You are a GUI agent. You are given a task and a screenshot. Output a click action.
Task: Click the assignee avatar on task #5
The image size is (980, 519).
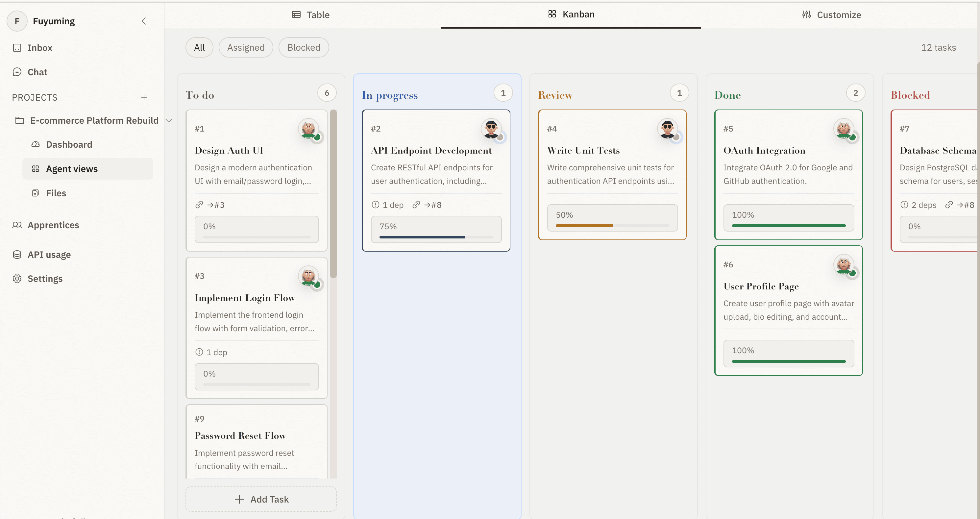pos(844,129)
